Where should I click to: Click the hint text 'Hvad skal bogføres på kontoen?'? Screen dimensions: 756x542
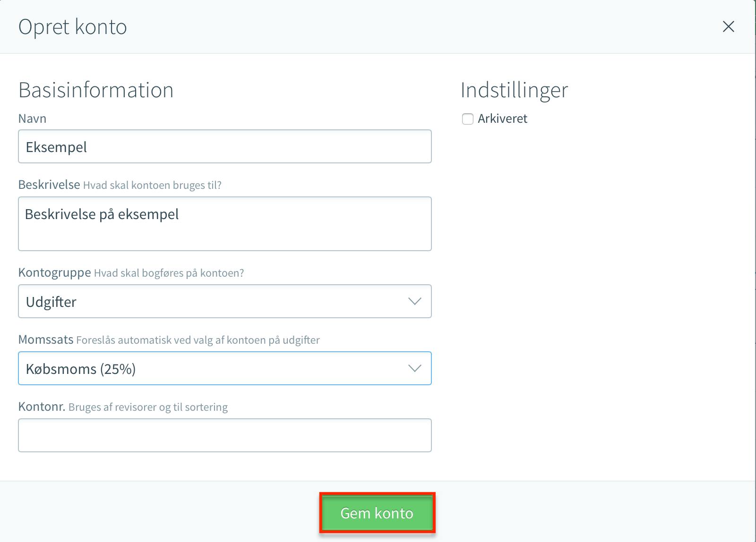point(169,273)
